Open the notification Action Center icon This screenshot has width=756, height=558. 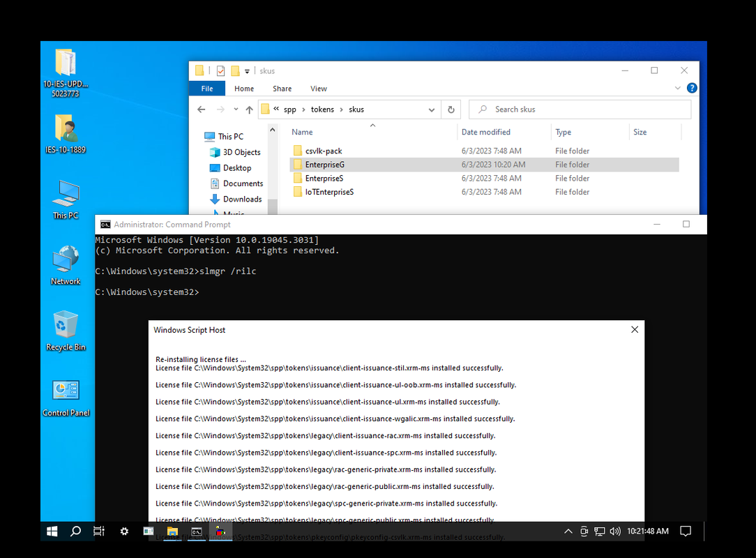(x=685, y=531)
